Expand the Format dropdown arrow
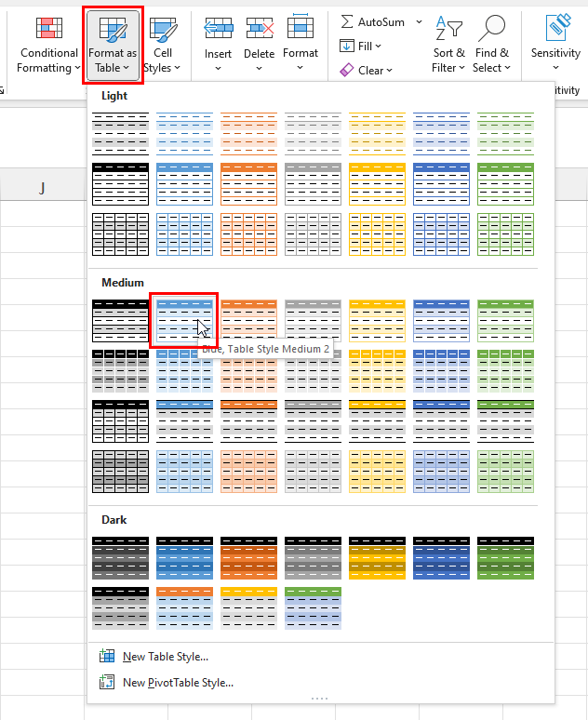588x720 pixels. (300, 68)
